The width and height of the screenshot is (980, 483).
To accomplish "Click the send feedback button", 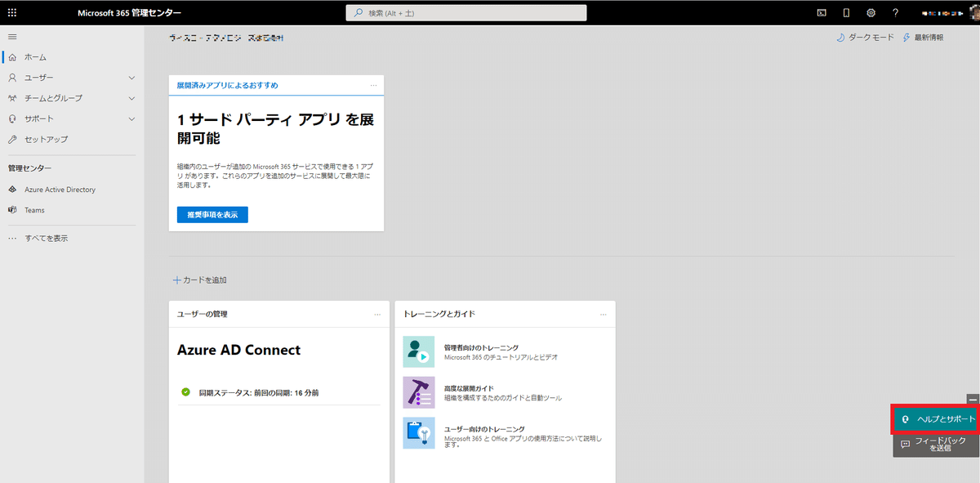I will (x=936, y=444).
